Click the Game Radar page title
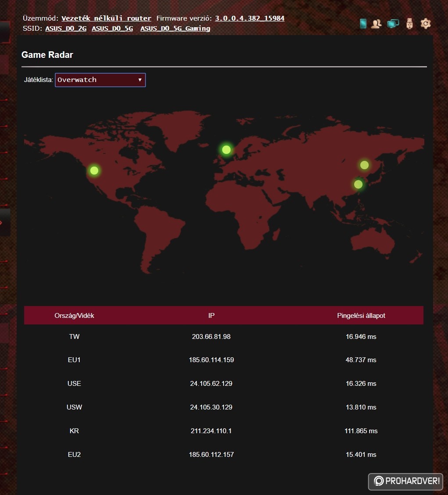Viewport: 448px width, 495px height. (x=47, y=55)
